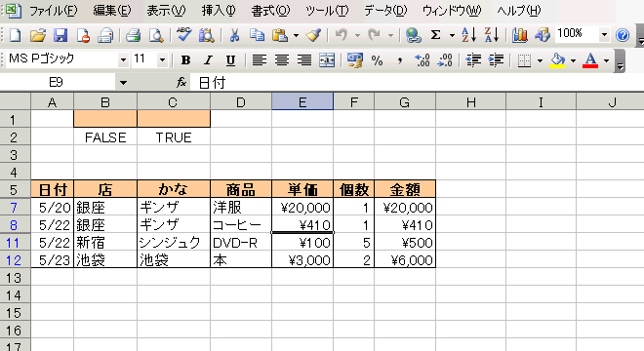Viewport: 644px width, 351px height.
Task: Open the ファイル menu
Action: tap(53, 11)
